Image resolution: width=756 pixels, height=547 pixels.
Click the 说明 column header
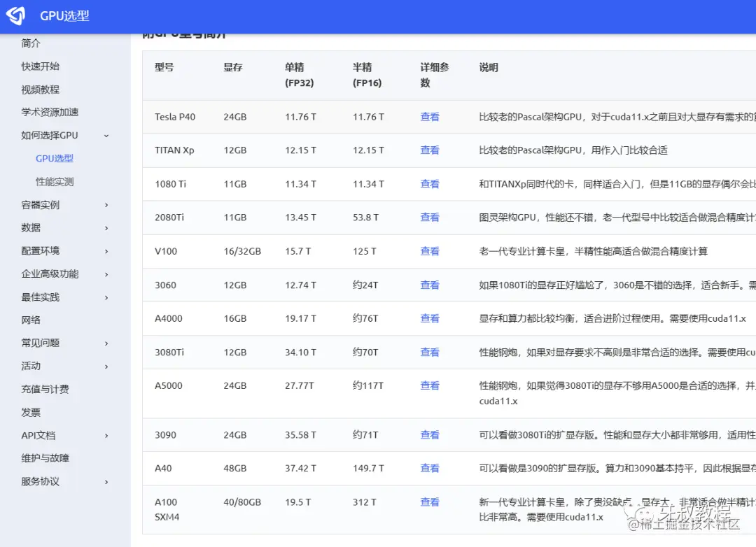489,67
